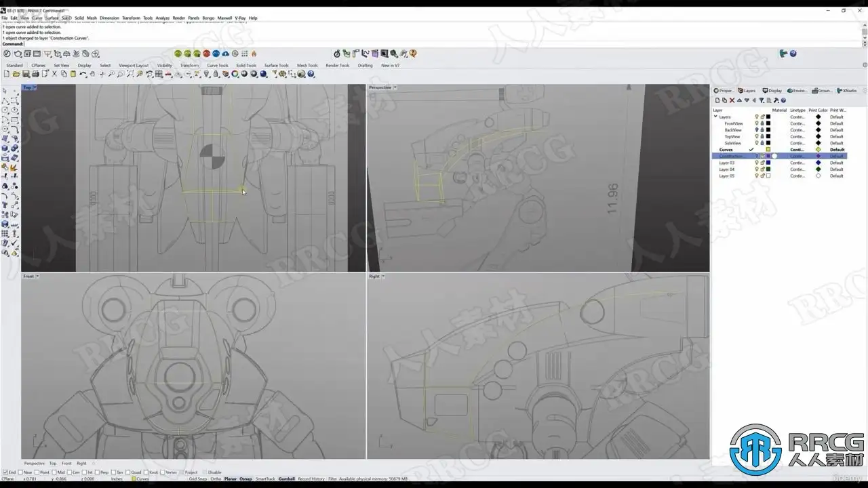Open the Surface menu
This screenshot has width=868, height=488.
coord(52,18)
